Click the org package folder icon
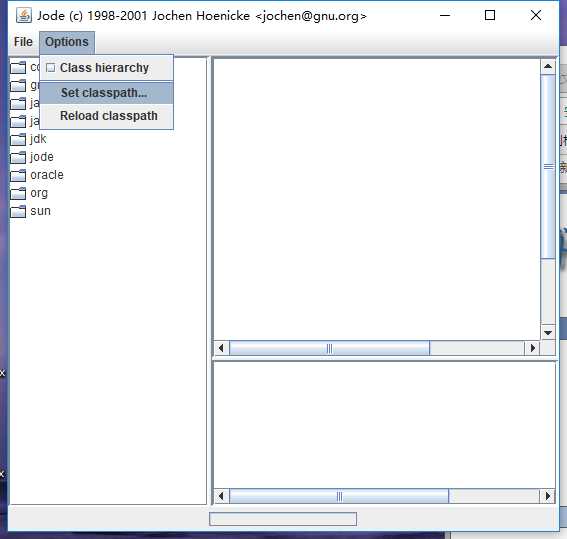The image size is (567, 539). [x=18, y=193]
